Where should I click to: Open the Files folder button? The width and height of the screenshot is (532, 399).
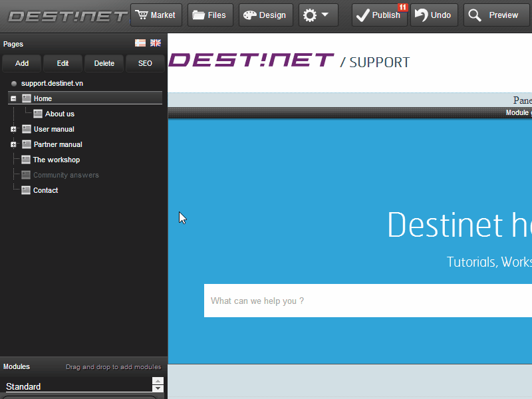210,15
